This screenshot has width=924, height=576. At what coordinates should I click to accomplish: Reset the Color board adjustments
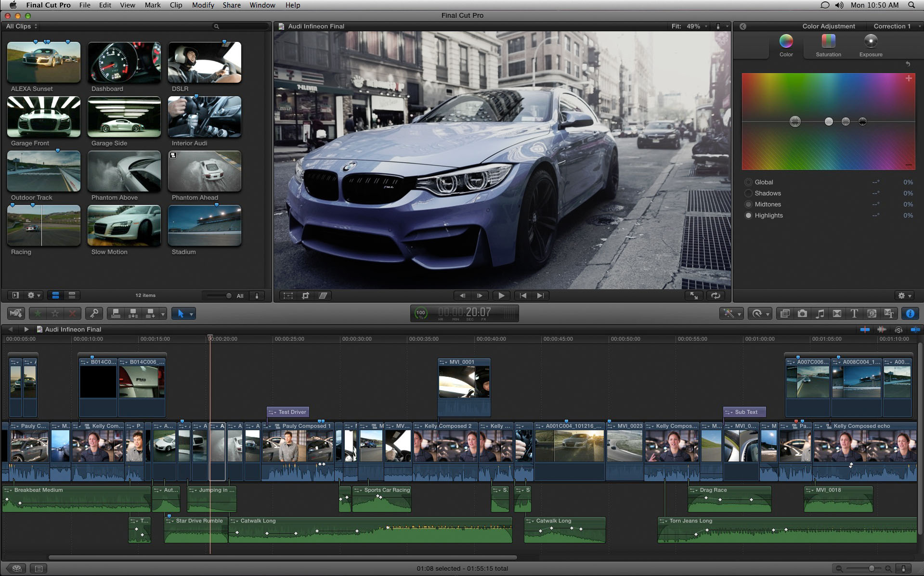pos(908,64)
